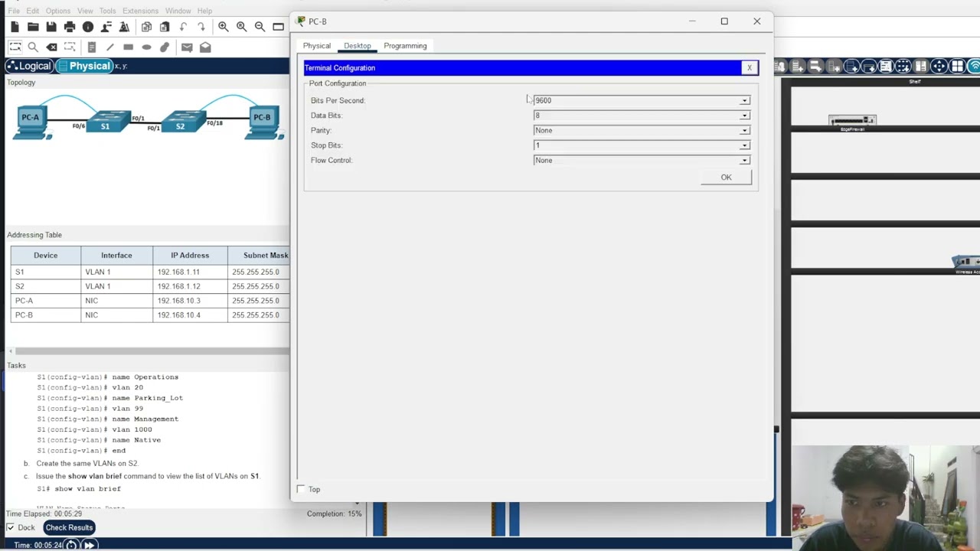Click the move object arrows icon
The image size is (980, 551).
pyautogui.click(x=939, y=67)
